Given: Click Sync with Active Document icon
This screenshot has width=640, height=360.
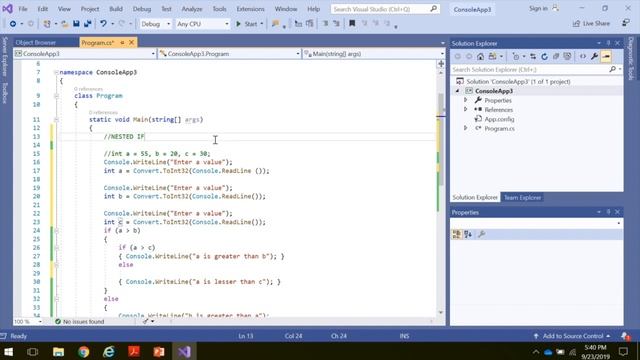Looking at the screenshot, I should click(x=533, y=56).
